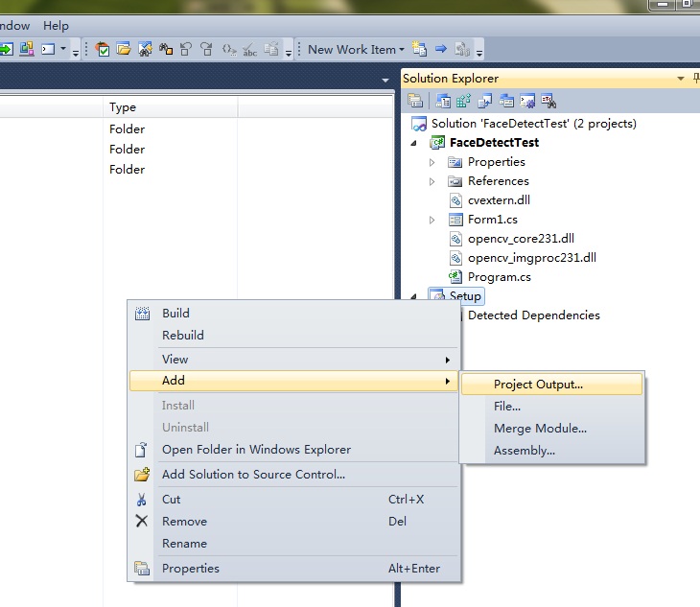The height and width of the screenshot is (607, 700).
Task: Click the green arrow toolbar icon
Action: [7, 49]
